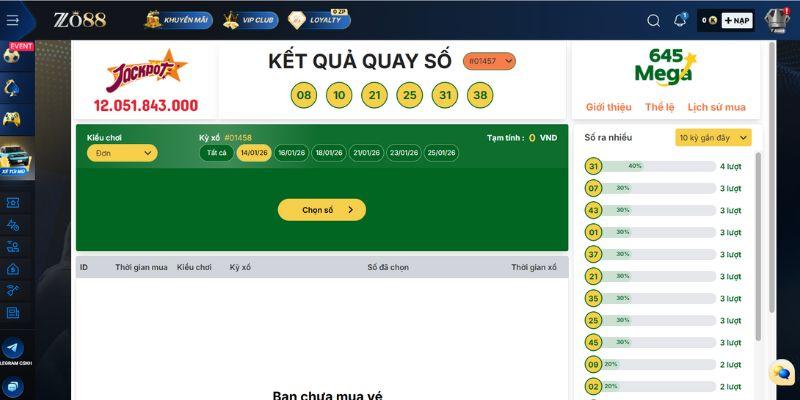
Task: Open the #01457 draw number dropdown
Action: [x=490, y=61]
